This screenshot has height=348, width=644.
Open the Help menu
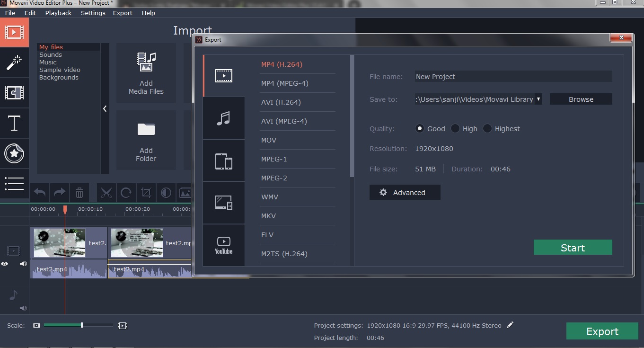point(149,13)
